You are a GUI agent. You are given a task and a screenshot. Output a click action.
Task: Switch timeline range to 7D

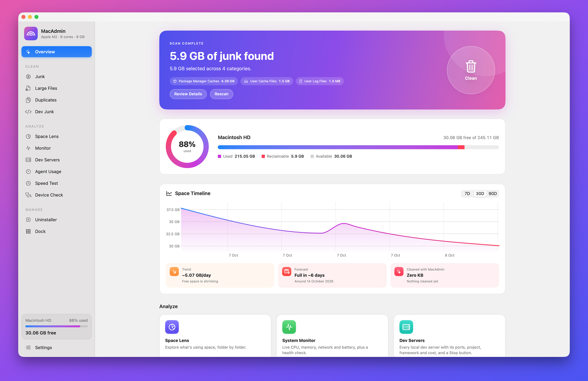[x=467, y=194]
